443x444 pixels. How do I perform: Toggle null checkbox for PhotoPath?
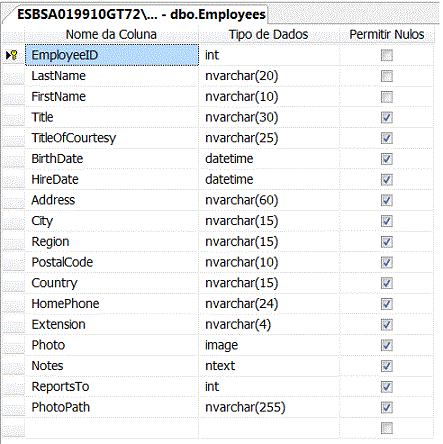pos(387,407)
